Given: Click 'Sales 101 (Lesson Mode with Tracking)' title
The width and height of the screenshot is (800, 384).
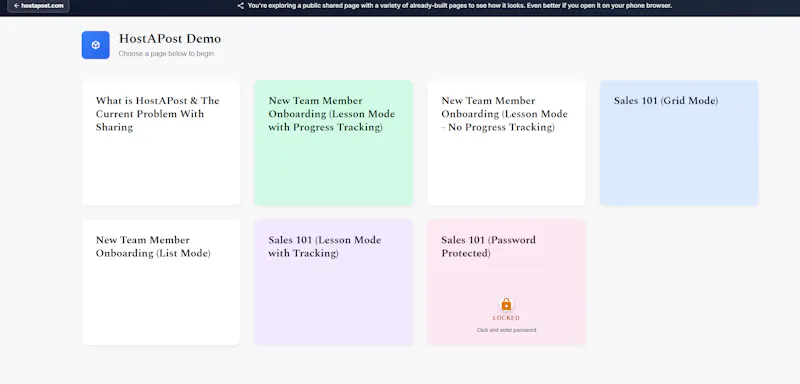Looking at the screenshot, I should click(324, 246).
